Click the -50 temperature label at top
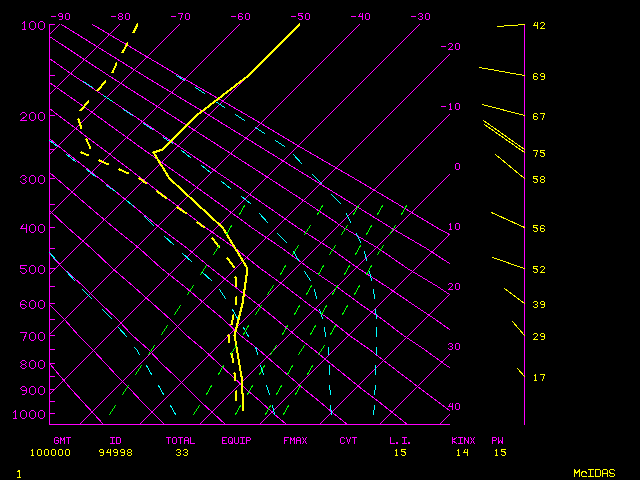This screenshot has height=480, width=640. pos(300,16)
